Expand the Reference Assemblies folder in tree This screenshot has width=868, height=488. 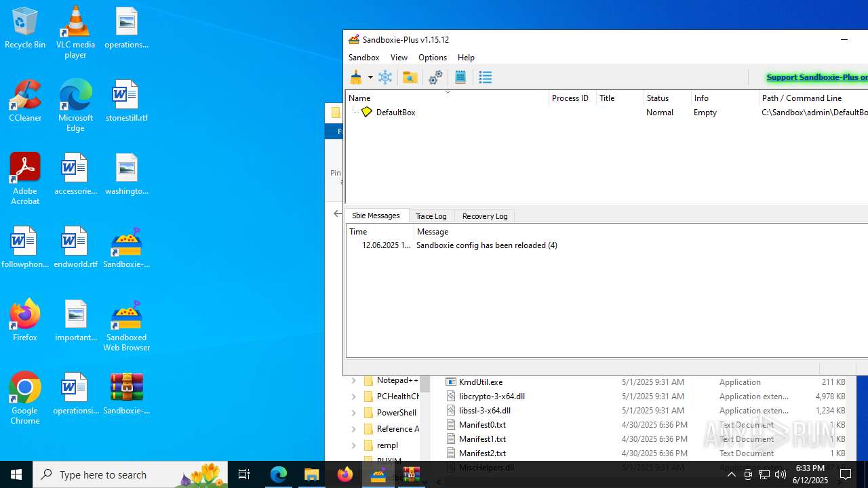(x=353, y=429)
